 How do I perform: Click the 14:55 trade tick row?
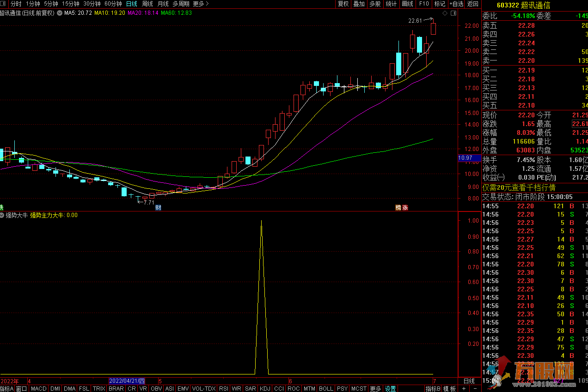pyautogui.click(x=535, y=206)
